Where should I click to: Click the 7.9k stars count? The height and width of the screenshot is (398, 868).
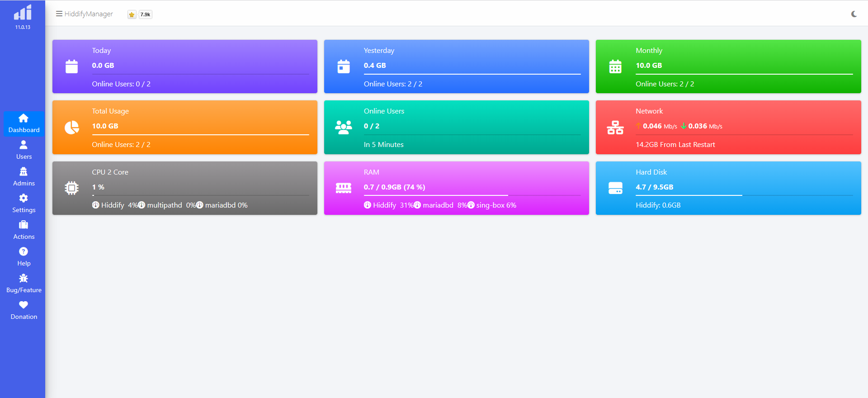(x=145, y=14)
